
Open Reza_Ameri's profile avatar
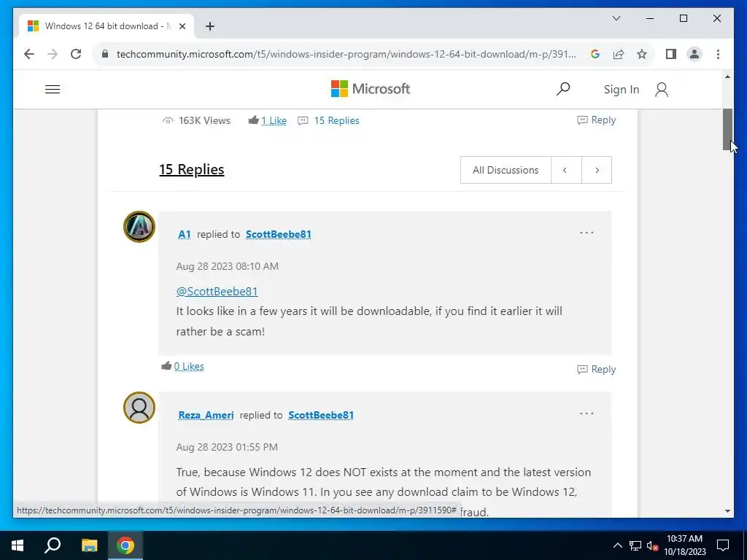coord(139,408)
